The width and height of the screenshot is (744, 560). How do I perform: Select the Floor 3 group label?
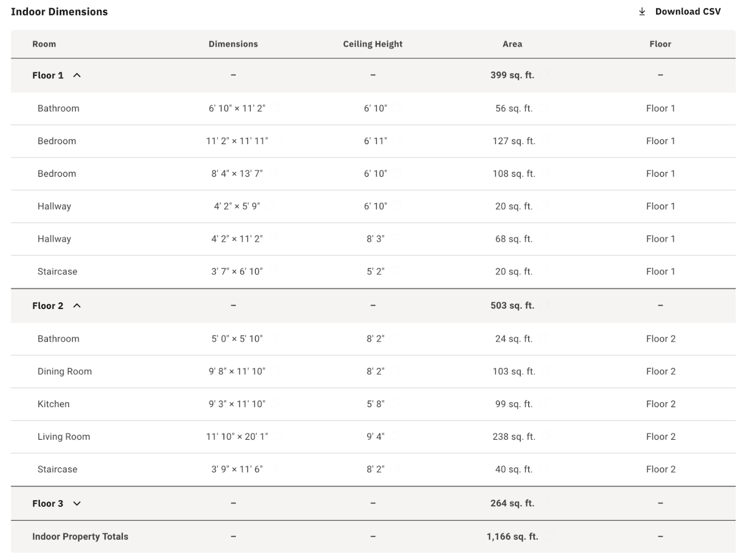click(48, 503)
